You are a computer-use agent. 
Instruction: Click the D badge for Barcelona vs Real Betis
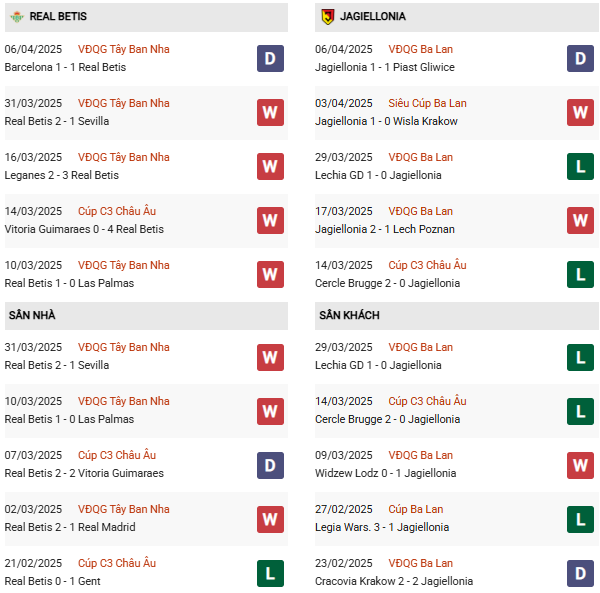(270, 58)
